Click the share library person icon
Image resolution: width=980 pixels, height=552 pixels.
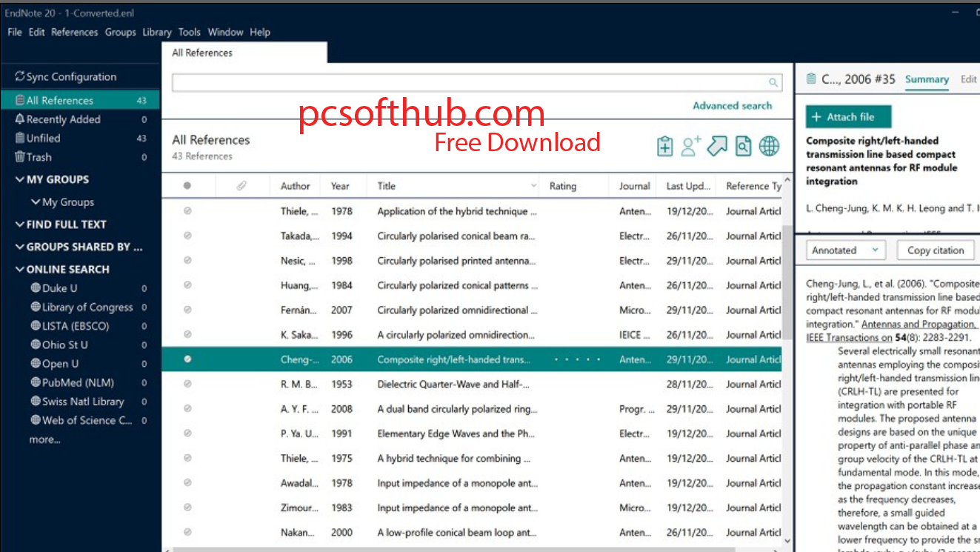pos(690,146)
